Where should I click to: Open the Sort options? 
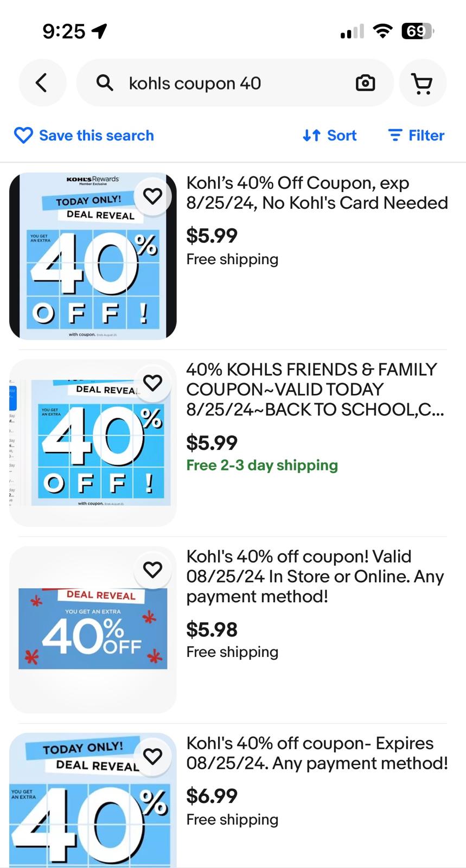330,136
